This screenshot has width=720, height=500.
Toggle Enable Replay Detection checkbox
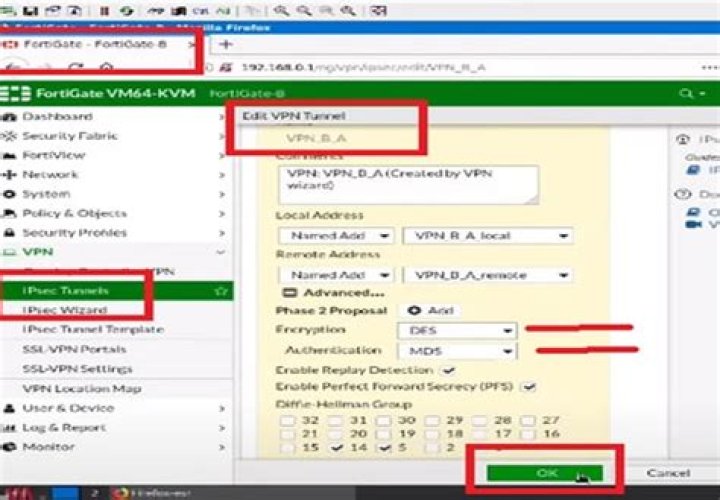click(x=448, y=370)
